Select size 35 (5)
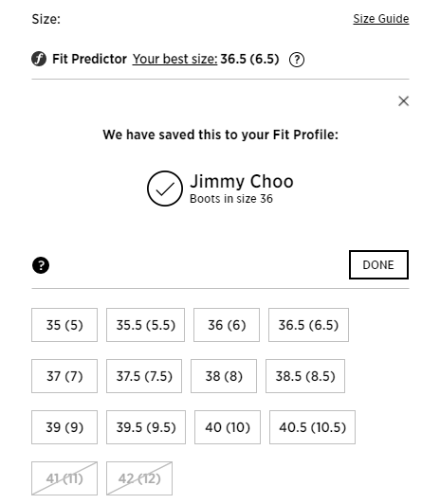The width and height of the screenshot is (440, 504). click(64, 325)
